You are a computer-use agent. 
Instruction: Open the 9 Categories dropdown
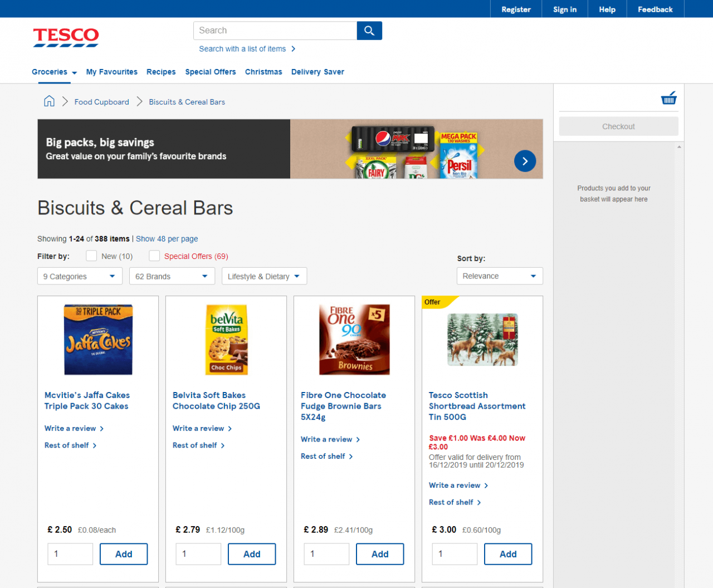(80, 276)
